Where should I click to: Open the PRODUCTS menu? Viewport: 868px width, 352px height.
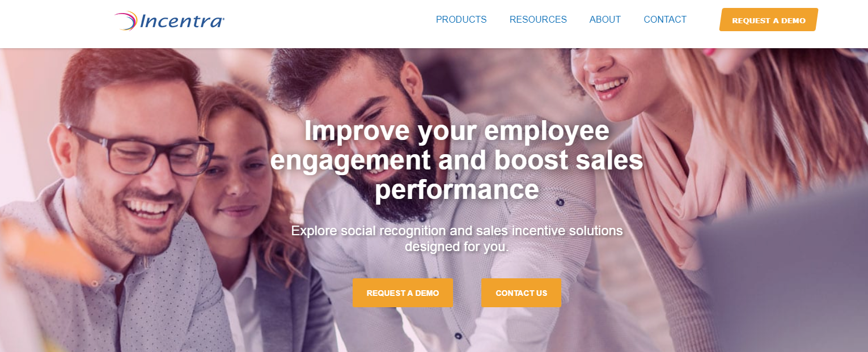coord(461,19)
